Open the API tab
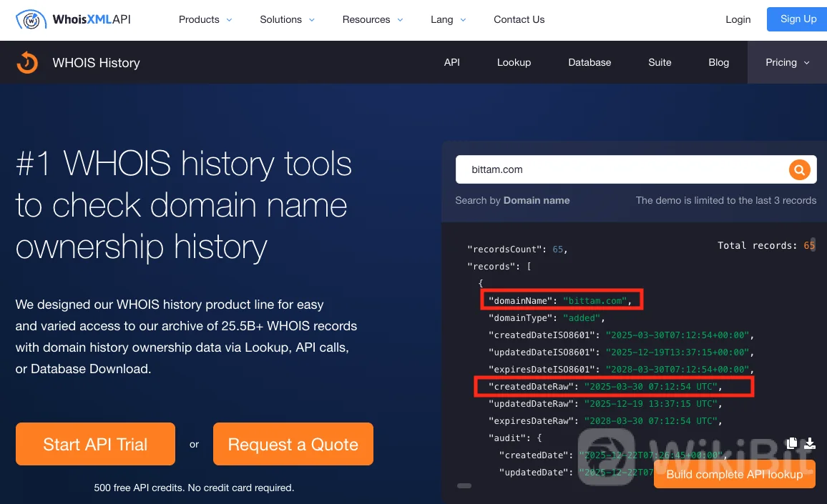The width and height of the screenshot is (827, 504). [x=451, y=63]
